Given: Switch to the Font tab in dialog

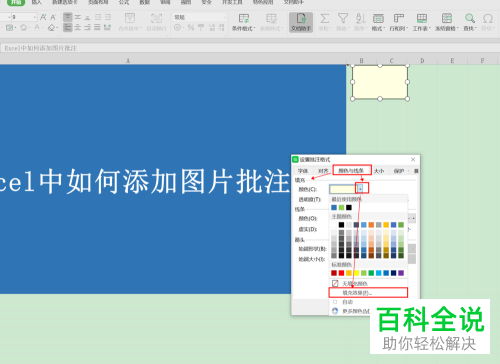Looking at the screenshot, I should [x=303, y=171].
